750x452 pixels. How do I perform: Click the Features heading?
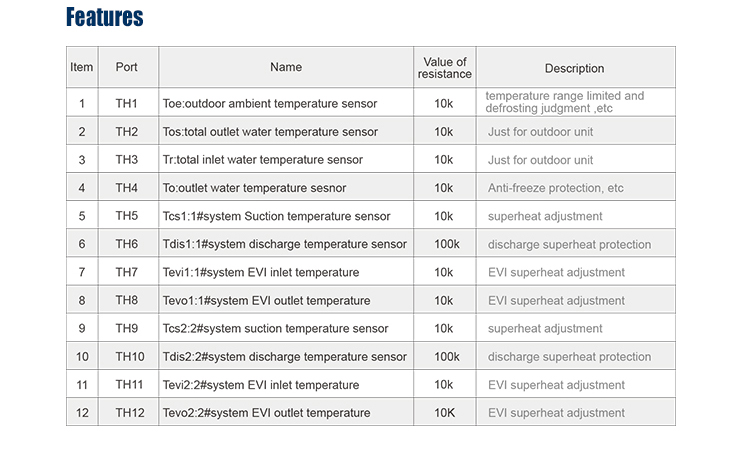pos(104,17)
